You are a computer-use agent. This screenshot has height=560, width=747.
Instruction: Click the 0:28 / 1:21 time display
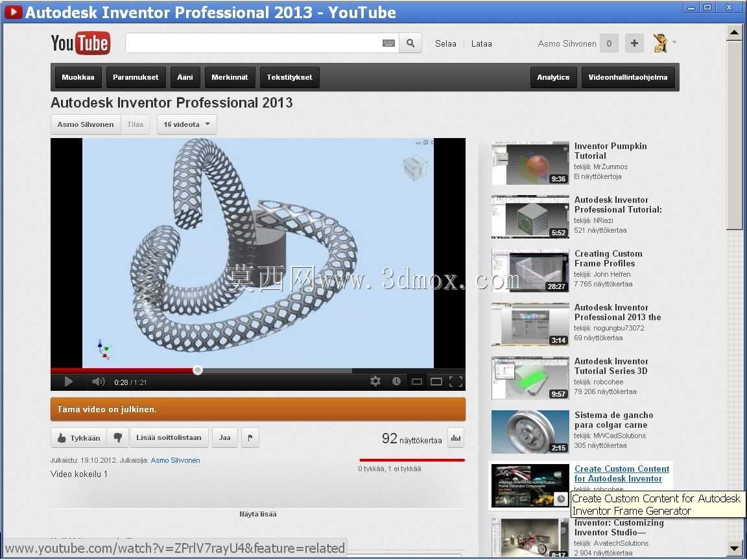[130, 382]
